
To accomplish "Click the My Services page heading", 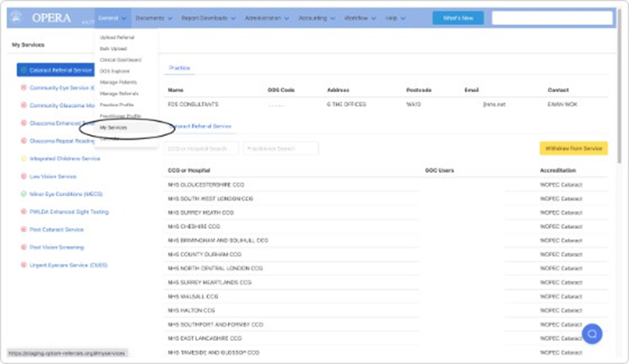I will [x=28, y=45].
